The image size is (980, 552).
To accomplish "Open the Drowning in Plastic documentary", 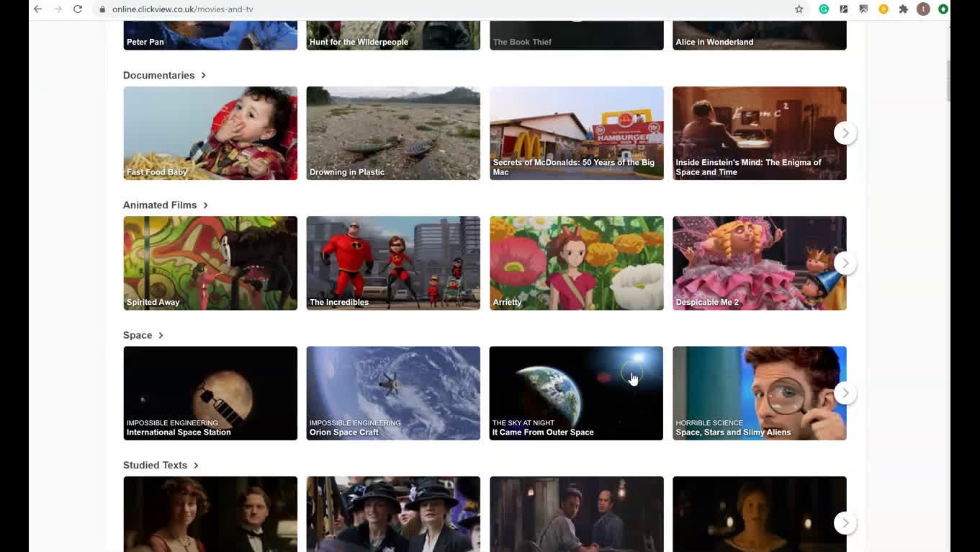I will pyautogui.click(x=393, y=133).
